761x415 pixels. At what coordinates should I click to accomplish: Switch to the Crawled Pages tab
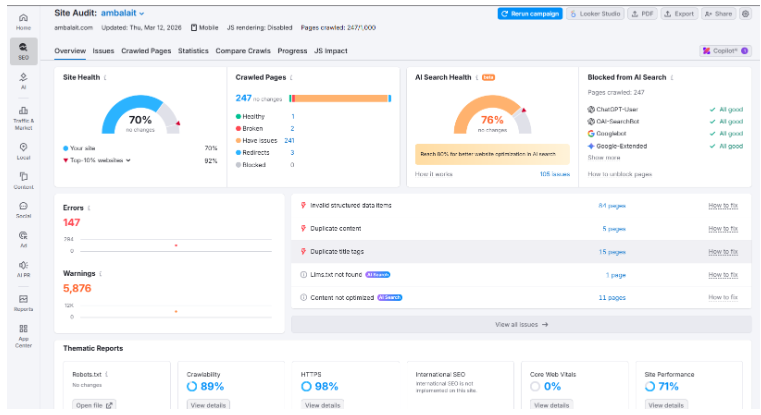tap(146, 50)
